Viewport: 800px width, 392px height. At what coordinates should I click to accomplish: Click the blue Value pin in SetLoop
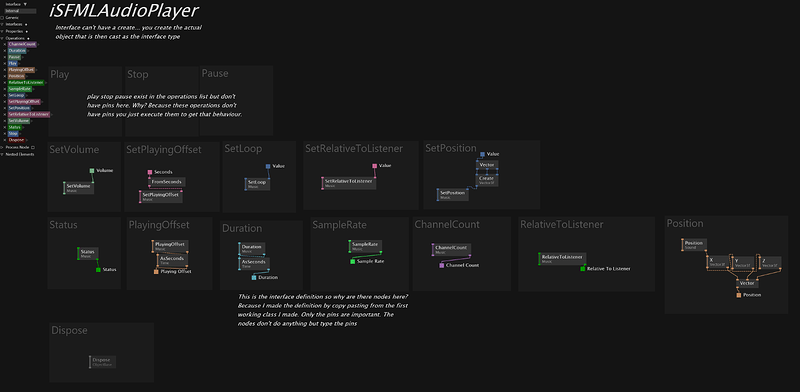pyautogui.click(x=268, y=166)
